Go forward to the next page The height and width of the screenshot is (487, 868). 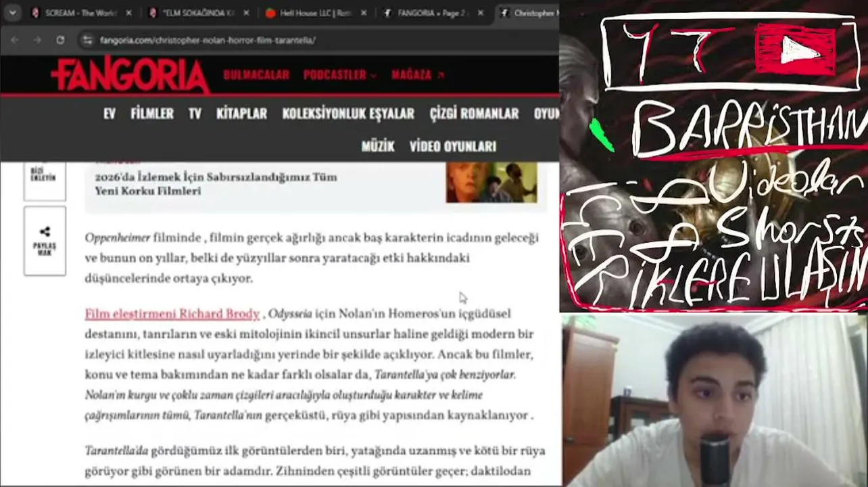point(38,40)
